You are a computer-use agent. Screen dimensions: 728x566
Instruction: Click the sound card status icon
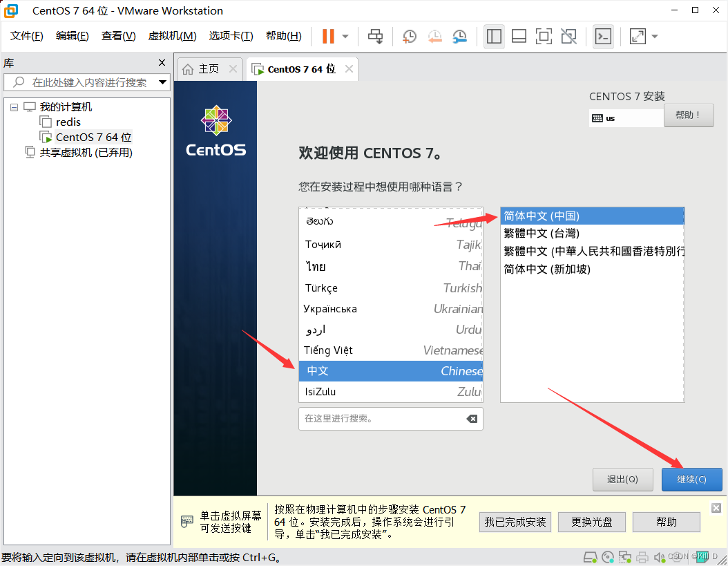point(660,557)
